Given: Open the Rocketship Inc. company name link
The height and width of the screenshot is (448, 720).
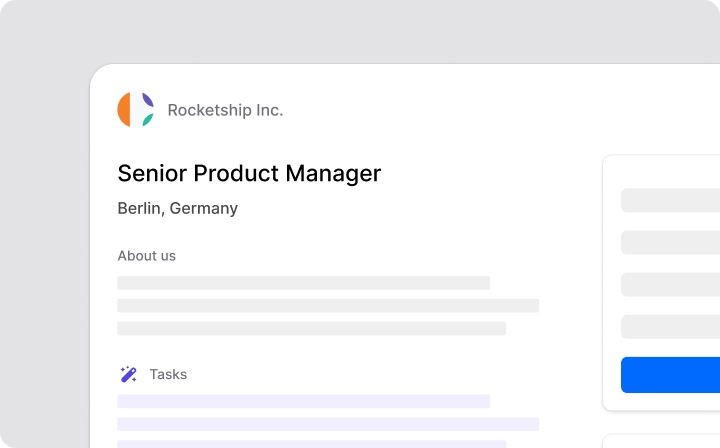Looking at the screenshot, I should point(225,110).
